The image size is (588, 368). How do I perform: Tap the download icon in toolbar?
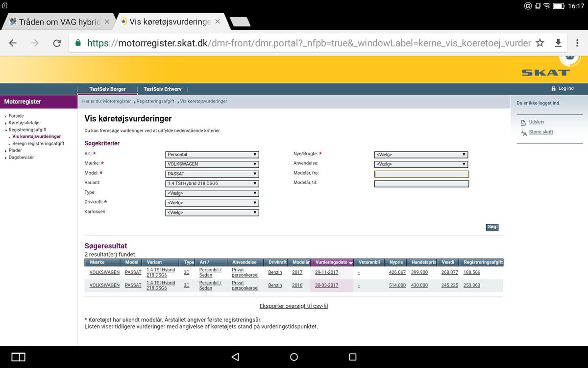558,43
